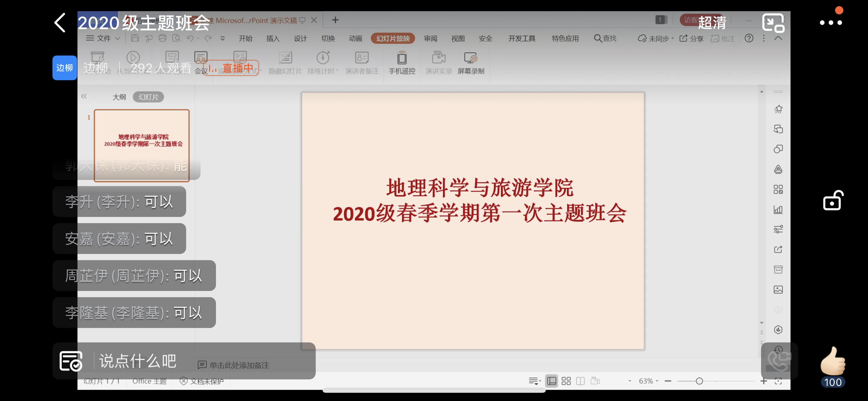Click the bottom horizontal scroll bar
Screen dimensions: 868x401
pos(434,390)
